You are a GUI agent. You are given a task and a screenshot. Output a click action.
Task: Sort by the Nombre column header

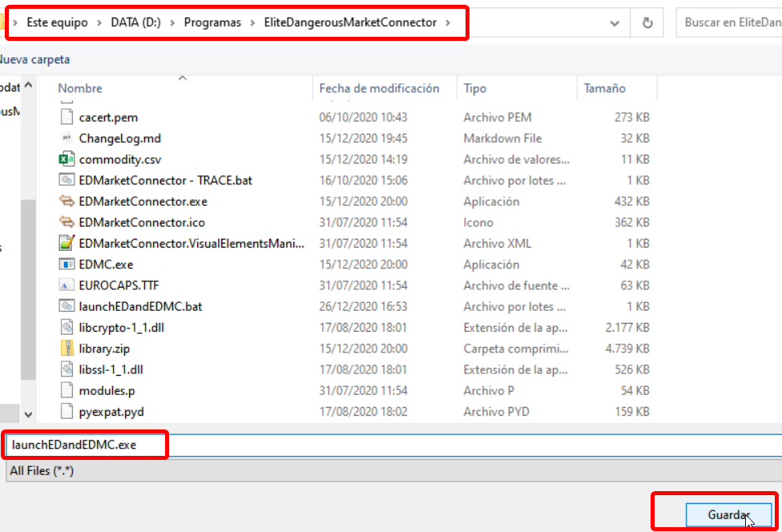(x=80, y=88)
